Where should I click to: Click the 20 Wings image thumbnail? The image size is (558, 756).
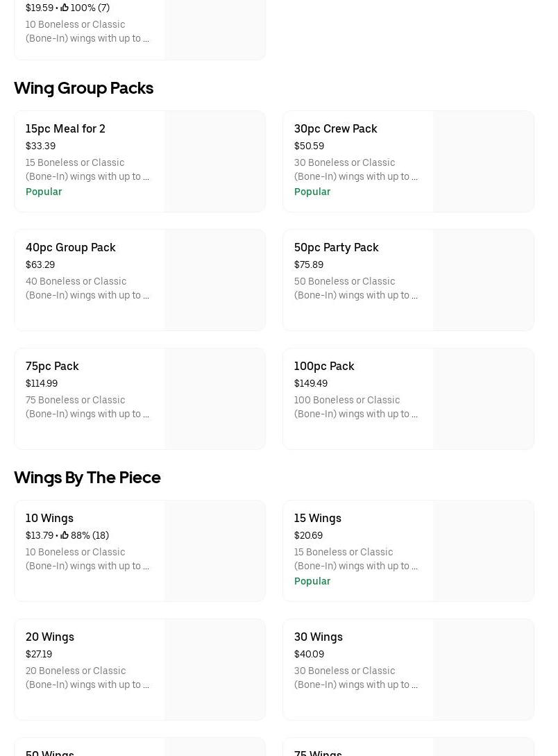214,669
